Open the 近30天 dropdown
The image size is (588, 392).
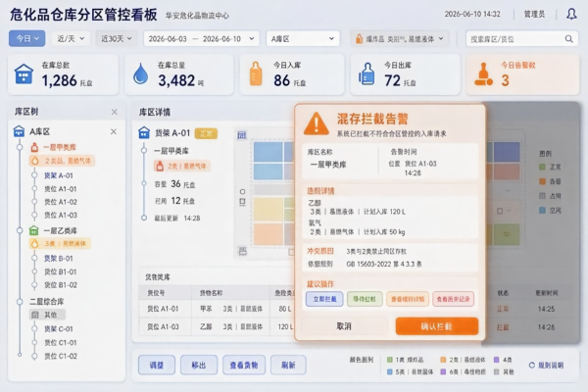117,38
